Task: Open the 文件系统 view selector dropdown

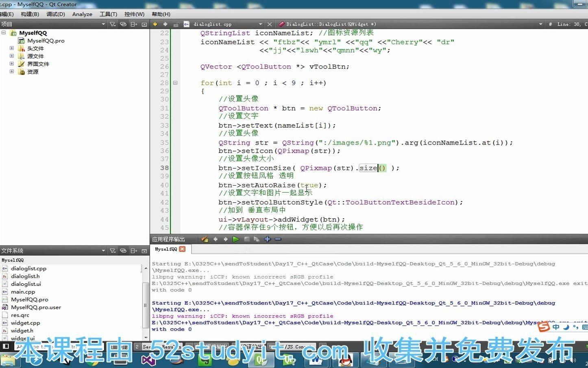Action: [103, 251]
